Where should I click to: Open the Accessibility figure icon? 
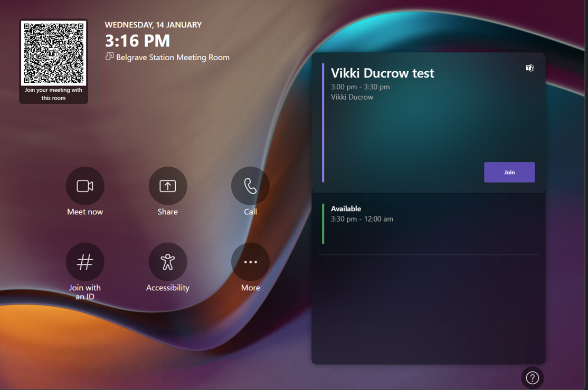pos(168,262)
